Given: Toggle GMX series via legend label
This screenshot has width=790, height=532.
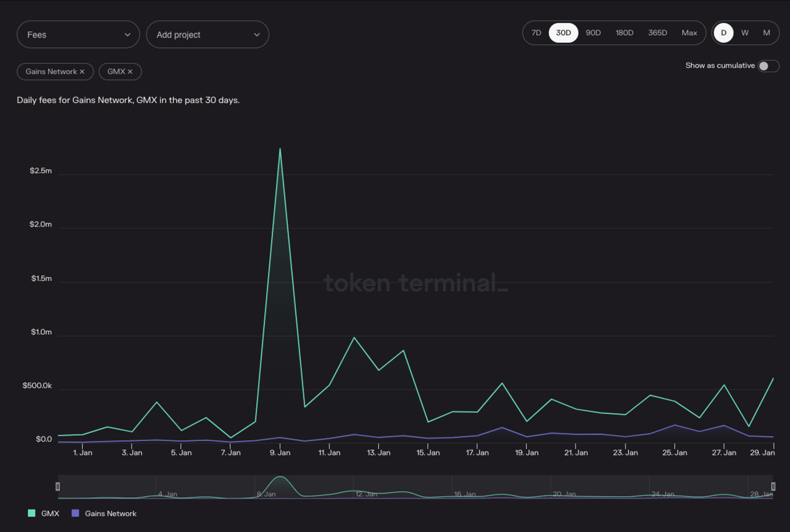Looking at the screenshot, I should click(x=50, y=514).
